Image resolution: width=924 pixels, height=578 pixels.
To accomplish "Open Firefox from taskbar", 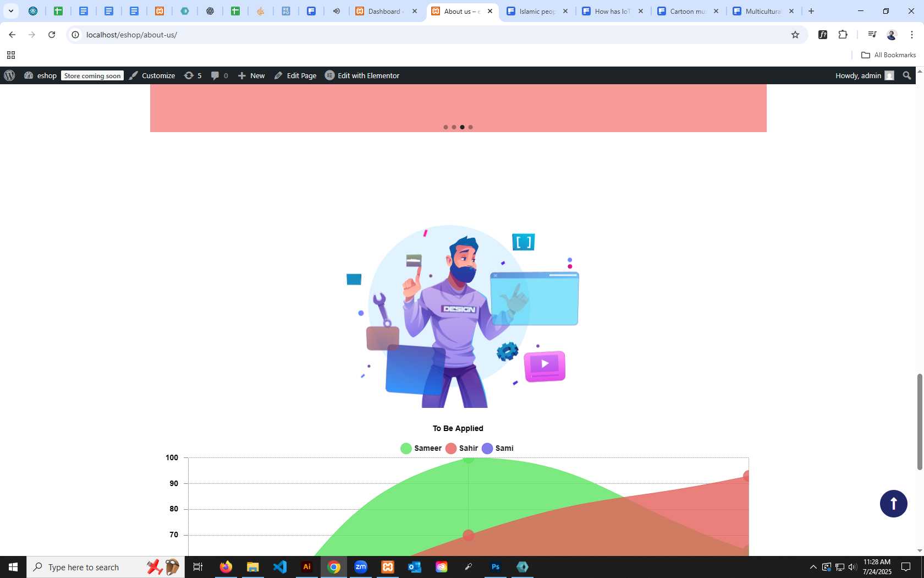I will coord(226,567).
